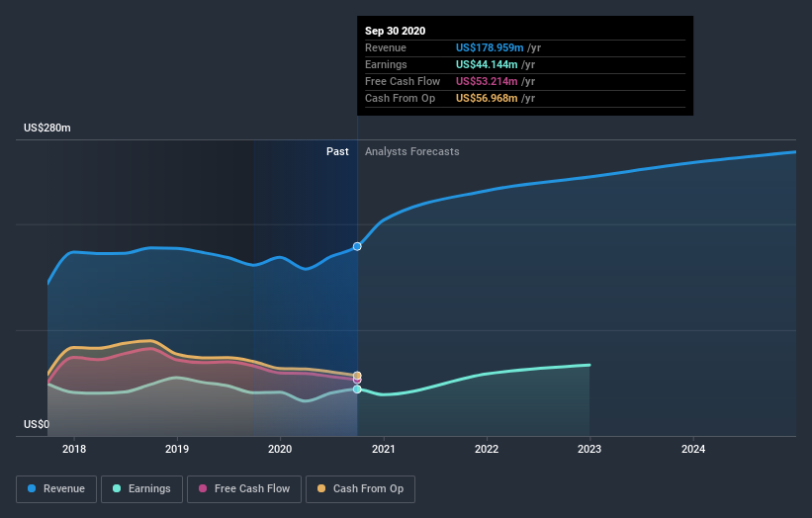Image resolution: width=812 pixels, height=518 pixels.
Task: Click the US$280m axis label
Action: [47, 128]
